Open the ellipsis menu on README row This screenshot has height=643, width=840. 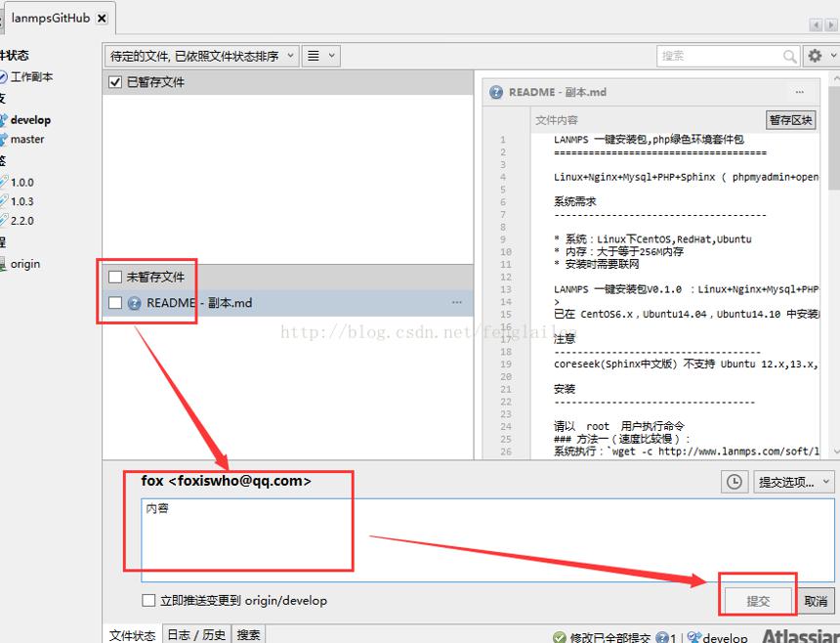coord(457,302)
